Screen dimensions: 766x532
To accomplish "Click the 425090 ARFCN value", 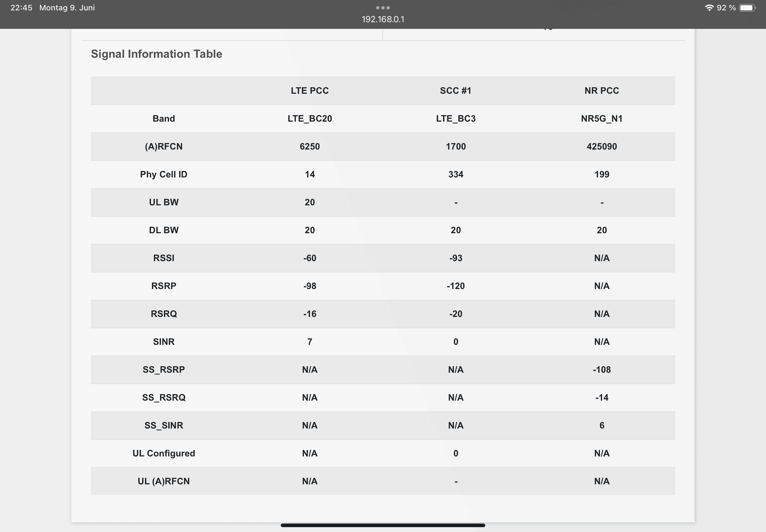I will tap(601, 147).
